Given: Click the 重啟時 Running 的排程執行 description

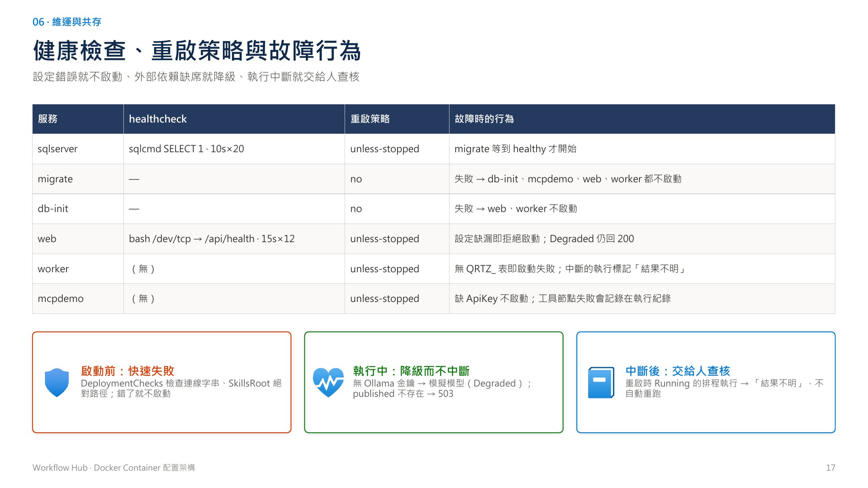Looking at the screenshot, I should (724, 389).
